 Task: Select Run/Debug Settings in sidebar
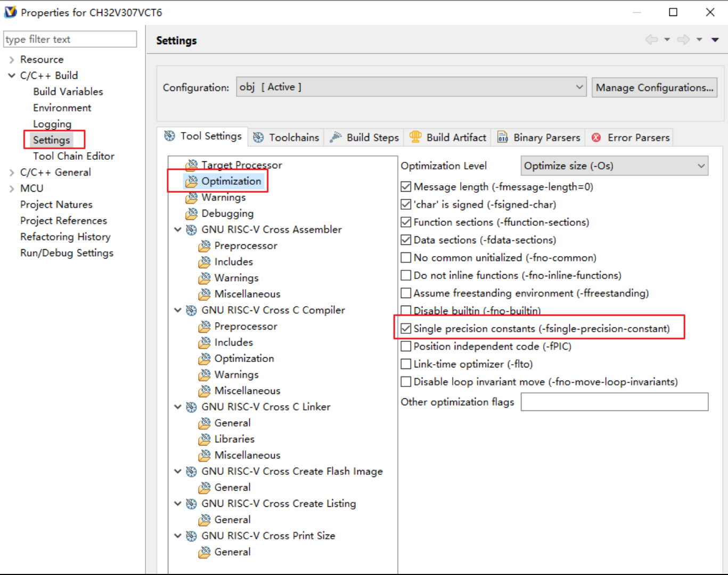pyautogui.click(x=67, y=253)
